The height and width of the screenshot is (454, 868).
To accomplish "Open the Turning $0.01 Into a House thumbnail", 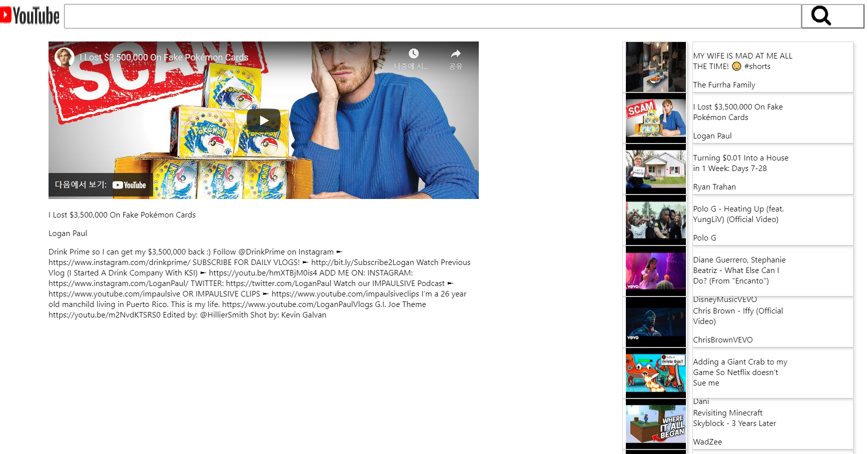I will [x=656, y=169].
